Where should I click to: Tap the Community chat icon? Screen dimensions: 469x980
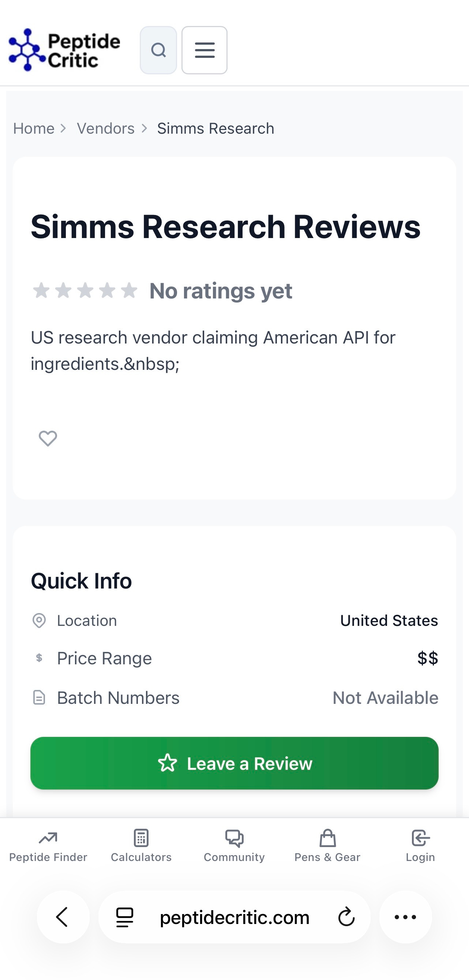click(234, 838)
